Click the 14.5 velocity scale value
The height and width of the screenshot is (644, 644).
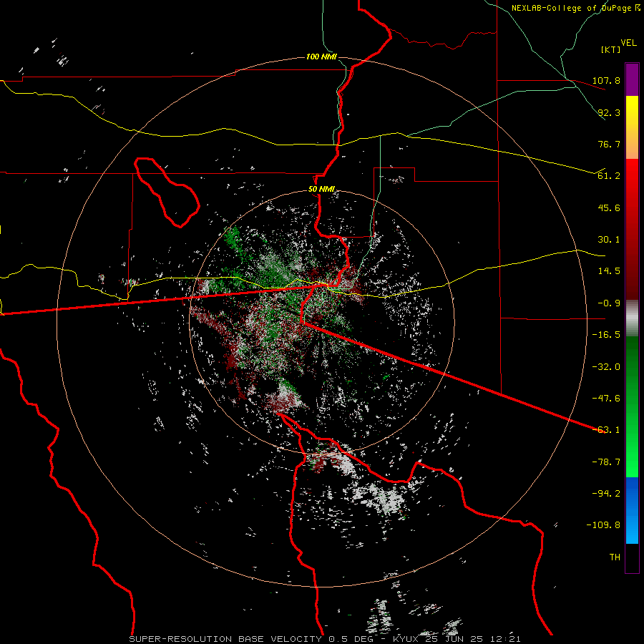(x=609, y=271)
